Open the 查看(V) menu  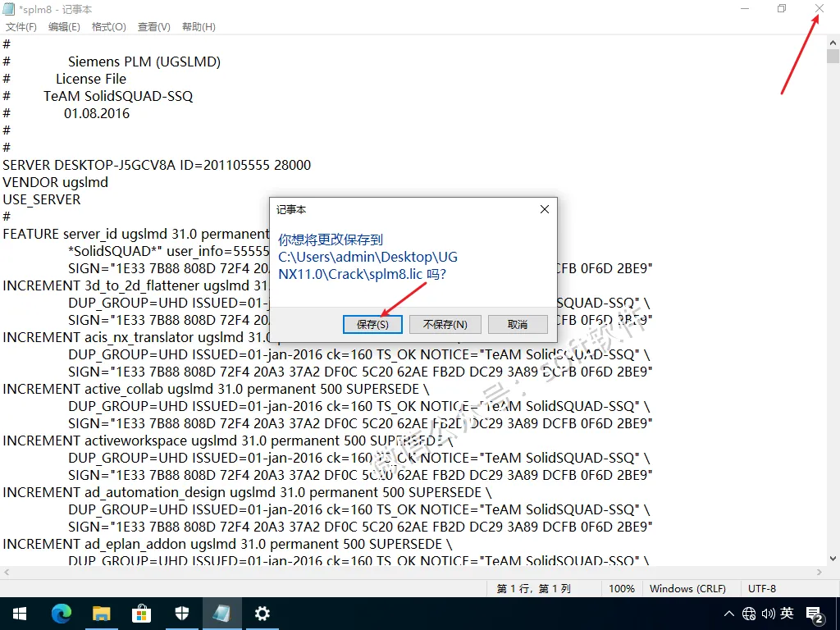click(153, 27)
